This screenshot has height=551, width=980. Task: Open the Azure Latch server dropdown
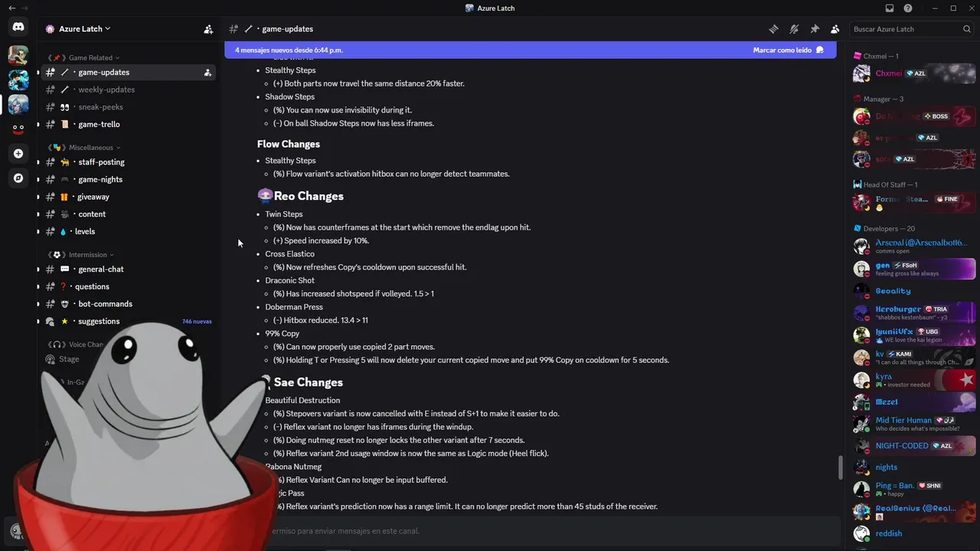click(77, 29)
